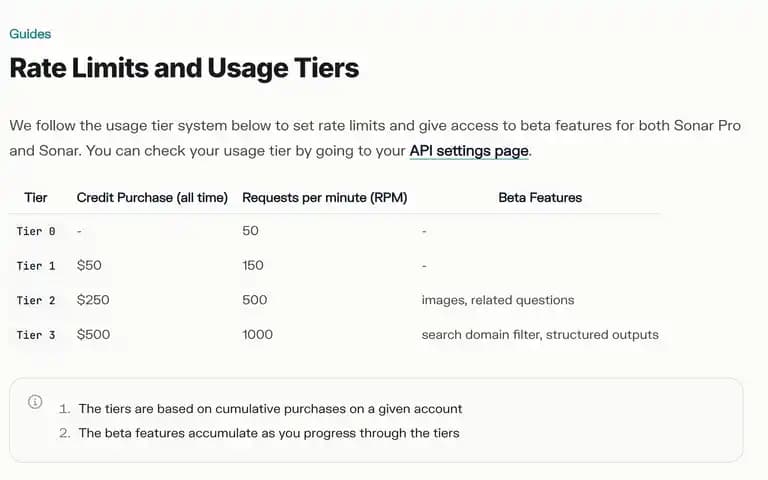Click the $250 credit purchase cell

click(x=93, y=300)
